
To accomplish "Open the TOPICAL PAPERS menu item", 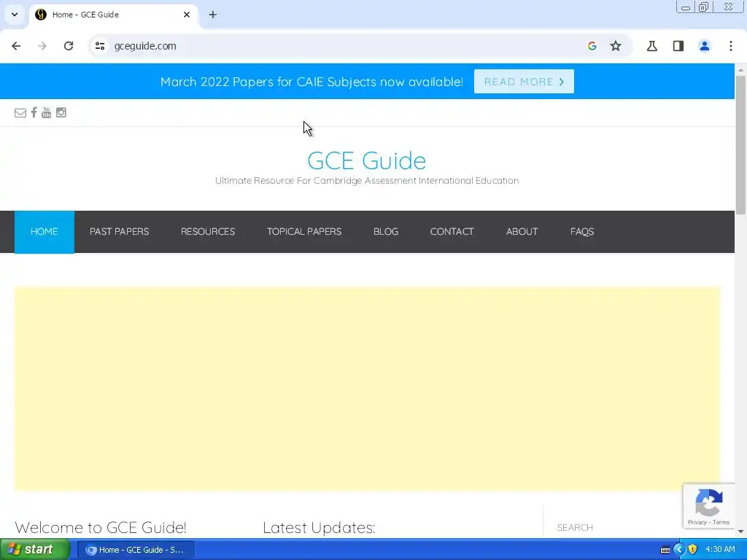I will [x=304, y=232].
